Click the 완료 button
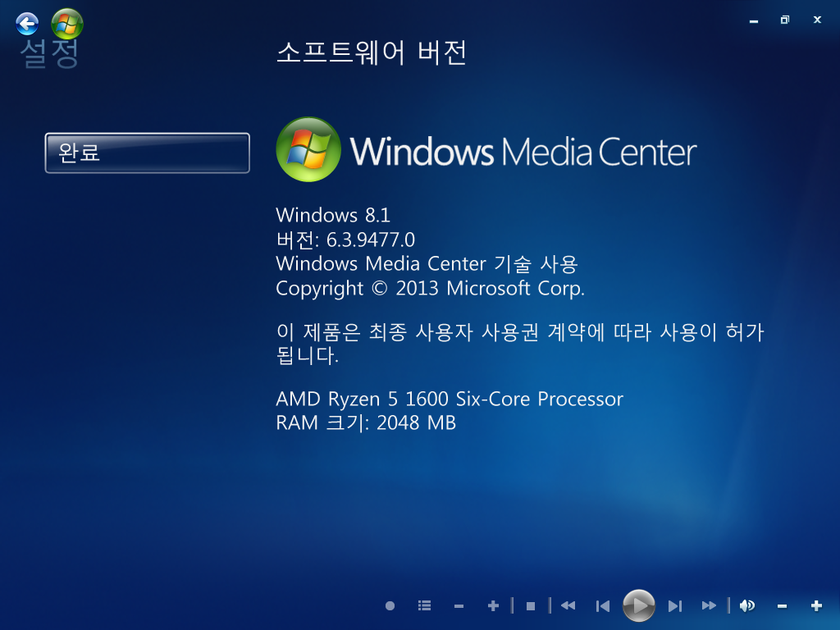Viewport: 840px width, 630px height. pyautogui.click(x=148, y=153)
